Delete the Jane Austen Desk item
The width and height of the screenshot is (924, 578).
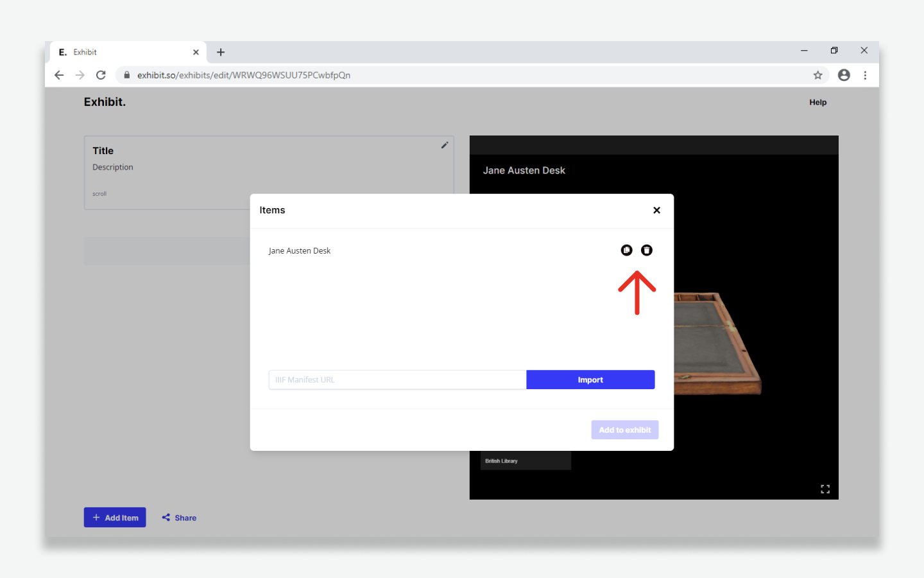pos(647,250)
